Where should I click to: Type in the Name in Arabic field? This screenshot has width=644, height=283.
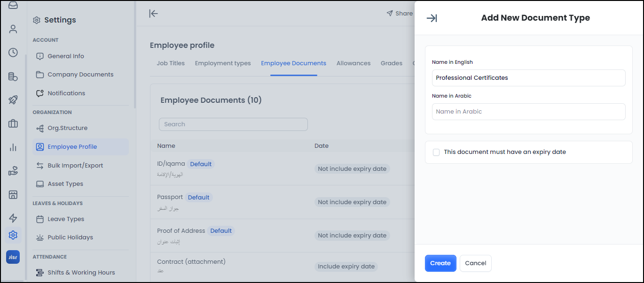(x=528, y=112)
